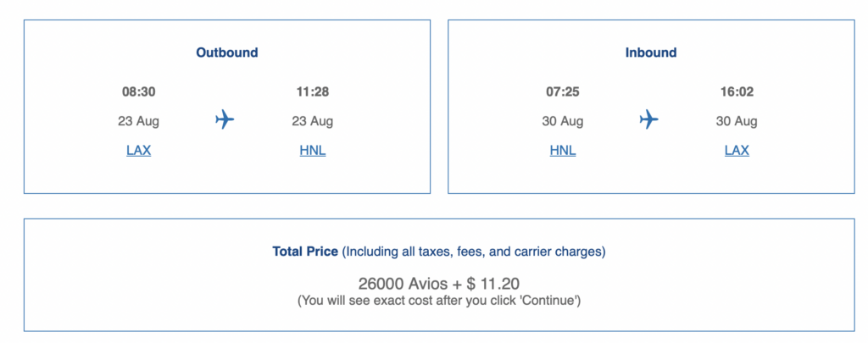Click the 23 Aug date below 08:30
The image size is (868, 343).
pos(138,121)
